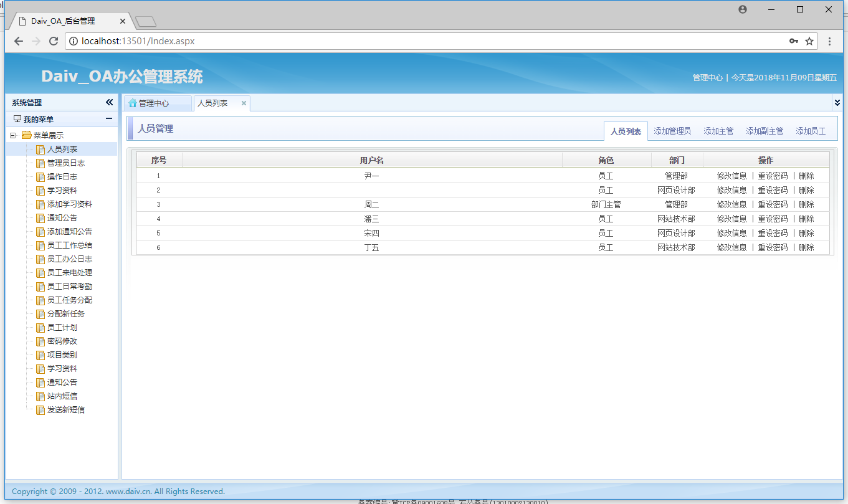The height and width of the screenshot is (504, 848).
Task: Click the 系统管理 sidebar header
Action: [27, 103]
